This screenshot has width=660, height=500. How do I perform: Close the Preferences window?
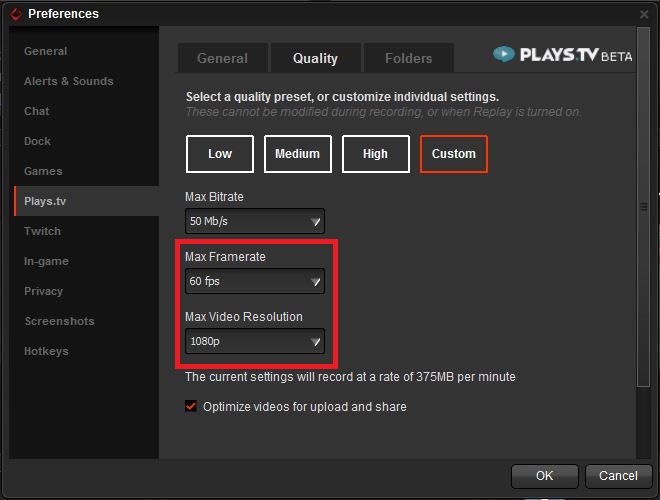click(644, 14)
